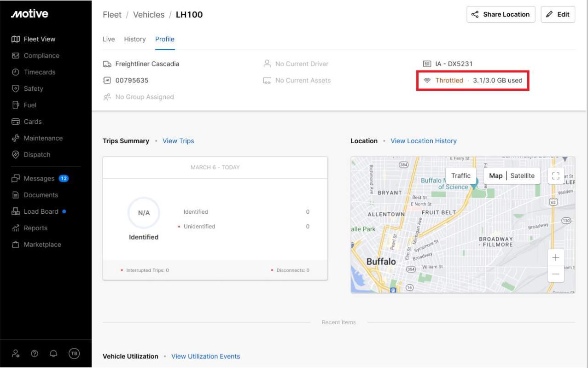
Task: Click the TB user avatar
Action: [74, 353]
